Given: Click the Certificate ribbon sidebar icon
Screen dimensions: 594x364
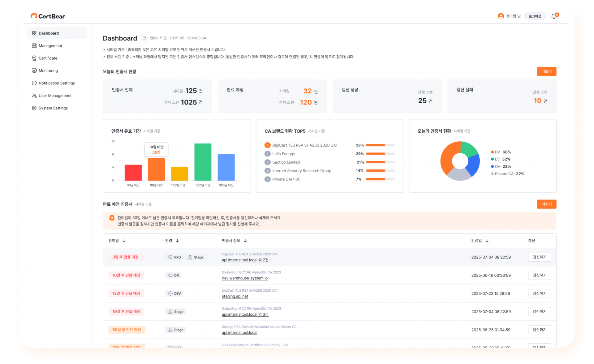Looking at the screenshot, I should click(x=34, y=58).
